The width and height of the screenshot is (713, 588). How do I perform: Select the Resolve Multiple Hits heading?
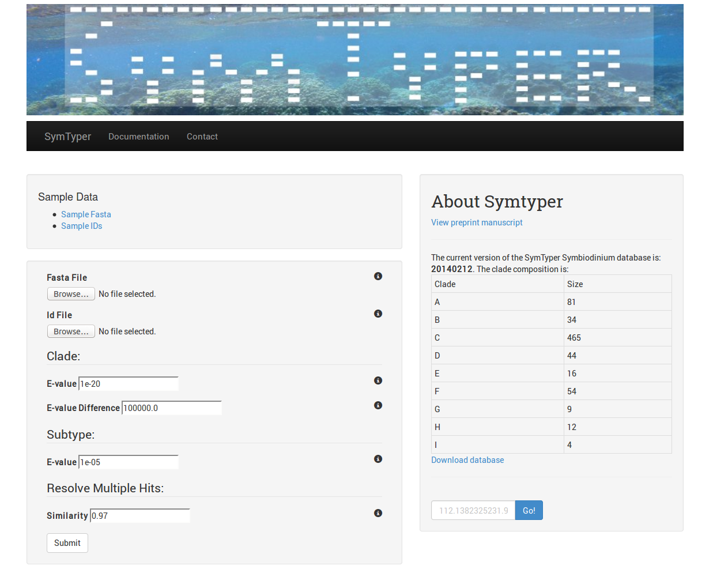[105, 488]
